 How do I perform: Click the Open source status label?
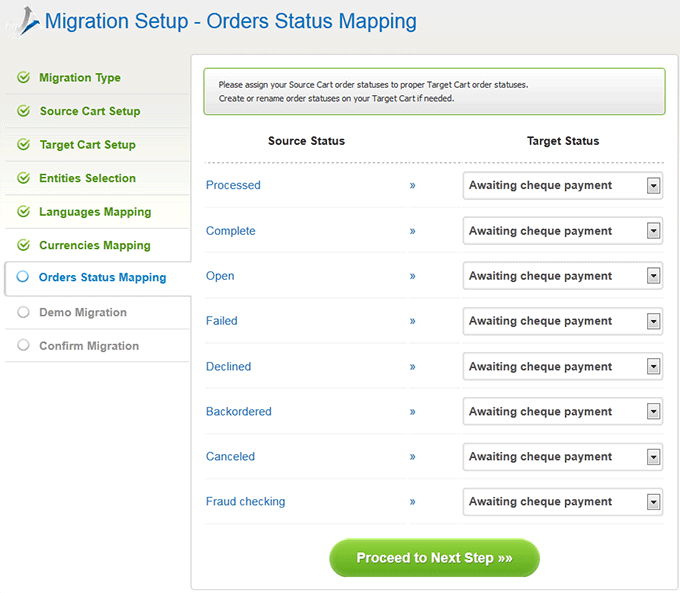[220, 276]
